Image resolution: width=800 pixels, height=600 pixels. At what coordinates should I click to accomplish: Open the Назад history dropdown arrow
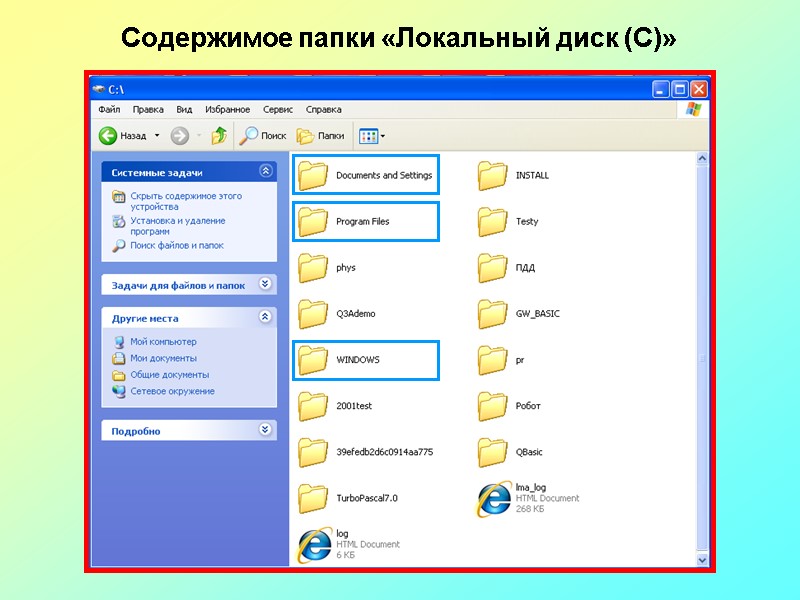[157, 136]
